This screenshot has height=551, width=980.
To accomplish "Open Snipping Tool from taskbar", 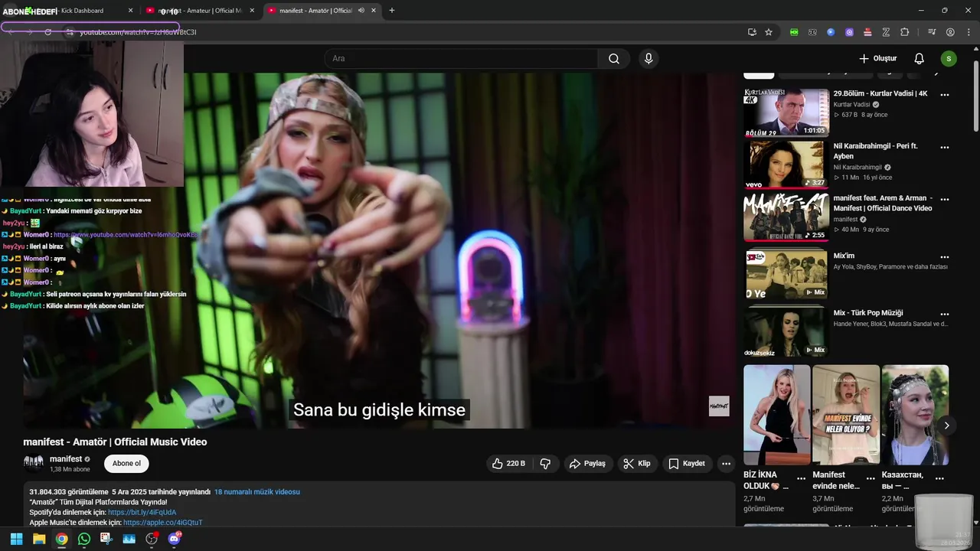I will pyautogui.click(x=106, y=539).
